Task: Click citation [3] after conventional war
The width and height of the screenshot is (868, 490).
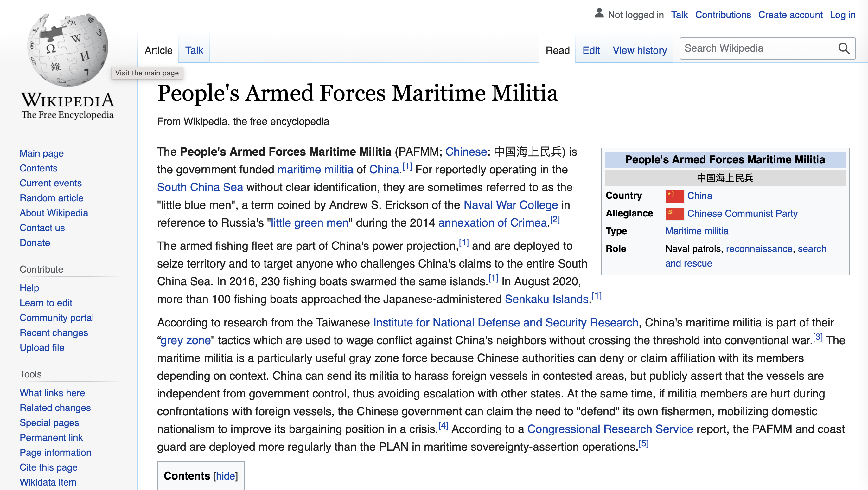Action: coord(818,337)
